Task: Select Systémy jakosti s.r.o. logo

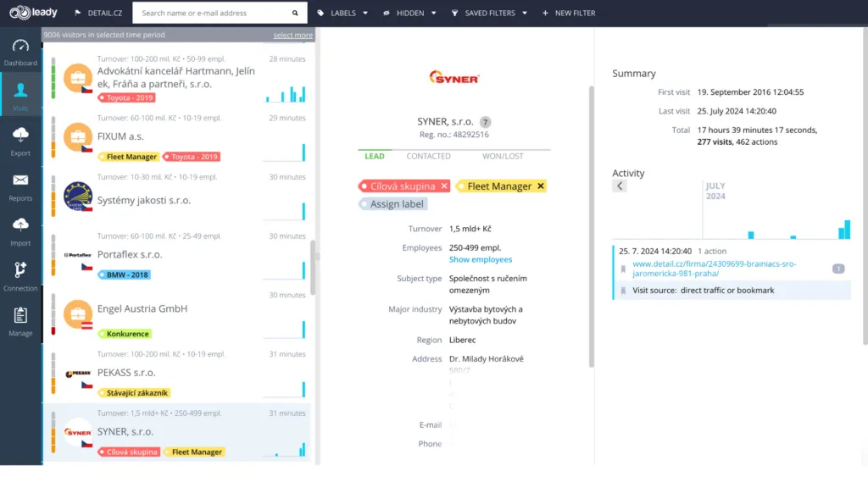Action: point(78,197)
